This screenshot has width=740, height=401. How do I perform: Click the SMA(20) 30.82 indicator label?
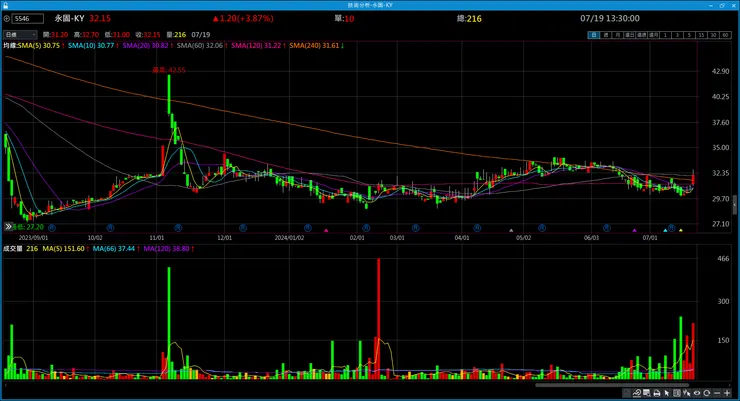click(145, 45)
